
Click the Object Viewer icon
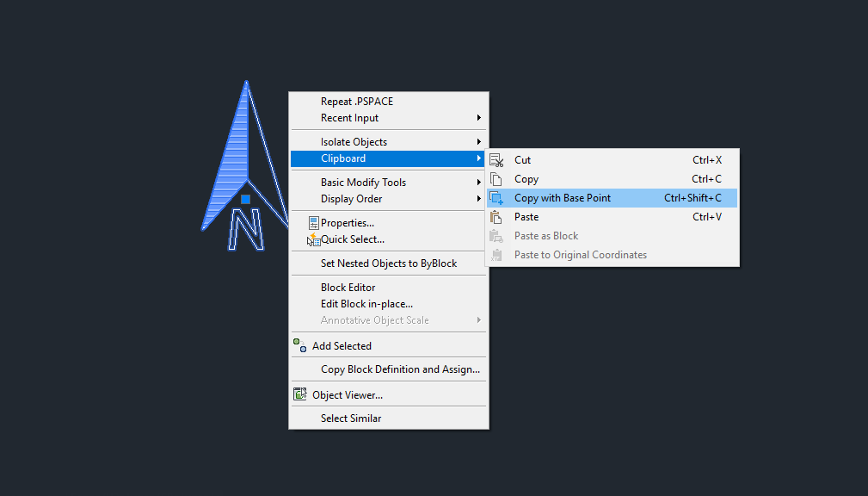click(x=300, y=394)
